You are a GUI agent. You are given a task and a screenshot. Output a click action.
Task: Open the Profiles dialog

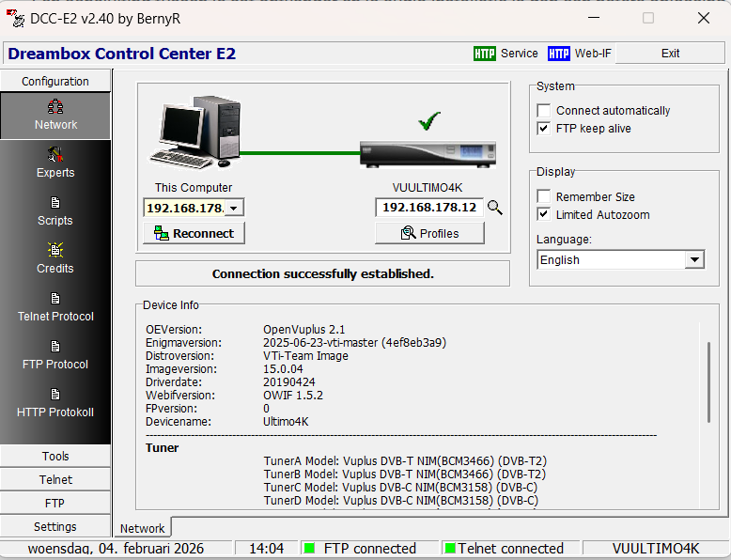429,233
